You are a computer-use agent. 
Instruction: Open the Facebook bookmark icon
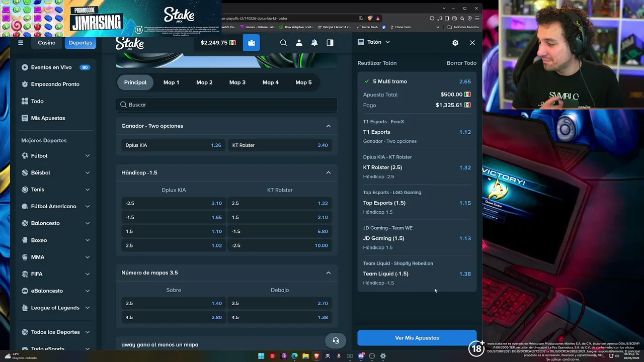(384, 27)
